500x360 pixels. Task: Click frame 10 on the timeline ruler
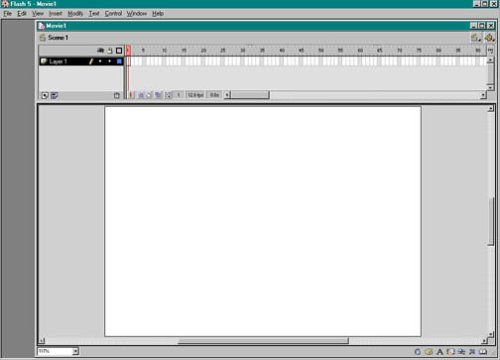click(x=164, y=51)
